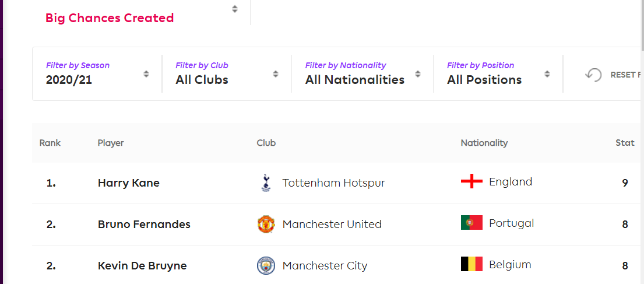Screen dimensions: 644x284
Task: Click the RESET filters button text
Action: (626, 75)
